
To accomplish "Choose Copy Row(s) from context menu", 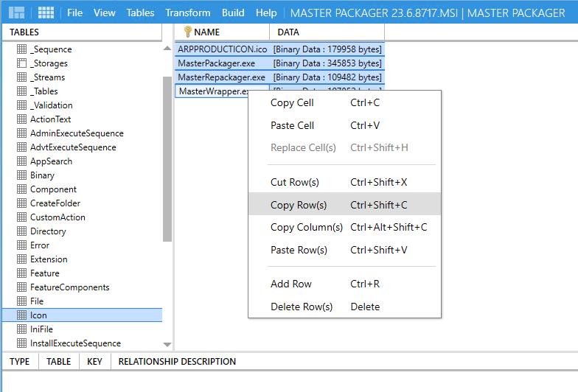I will point(345,205).
